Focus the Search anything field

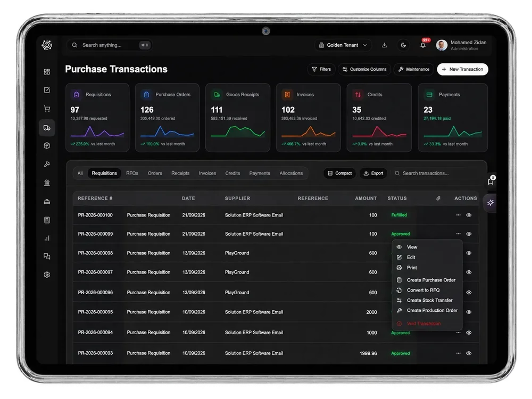click(x=110, y=45)
